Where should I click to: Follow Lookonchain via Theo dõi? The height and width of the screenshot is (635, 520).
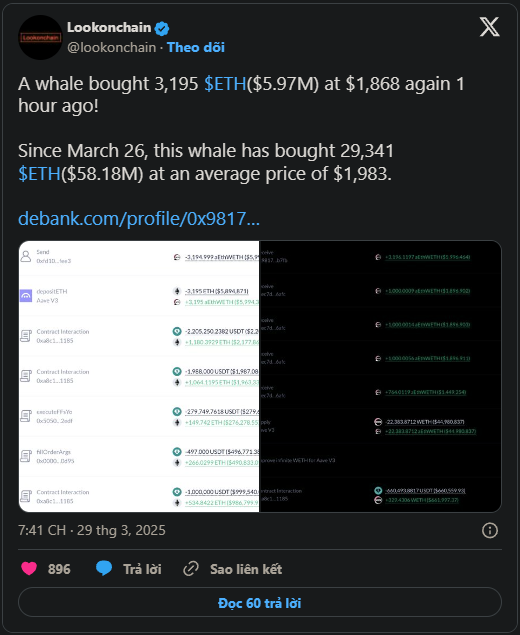[196, 47]
